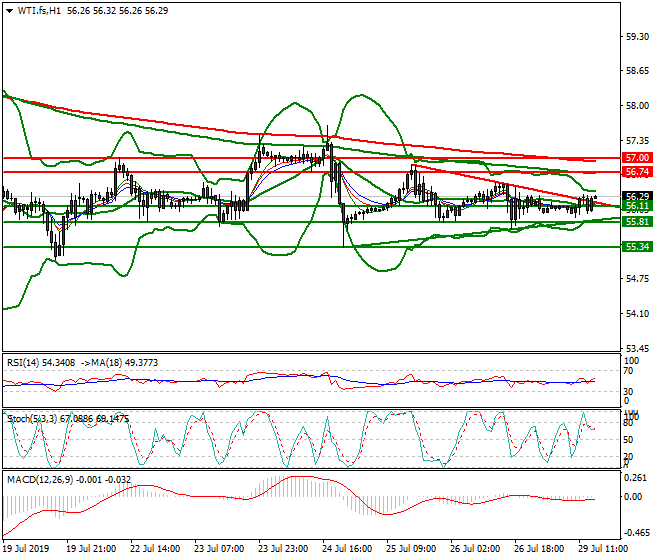
Task: Select the 22 Jul 14:00 time label
Action: point(155,549)
